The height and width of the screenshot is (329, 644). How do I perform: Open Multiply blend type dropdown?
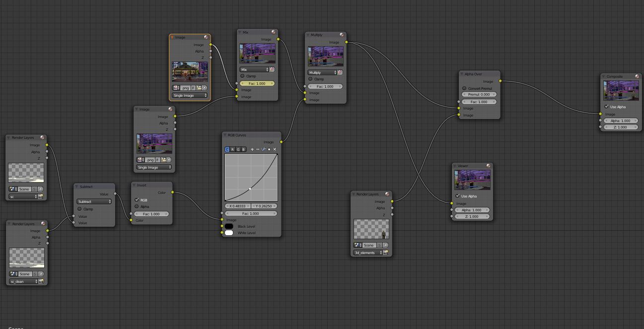[x=322, y=72]
